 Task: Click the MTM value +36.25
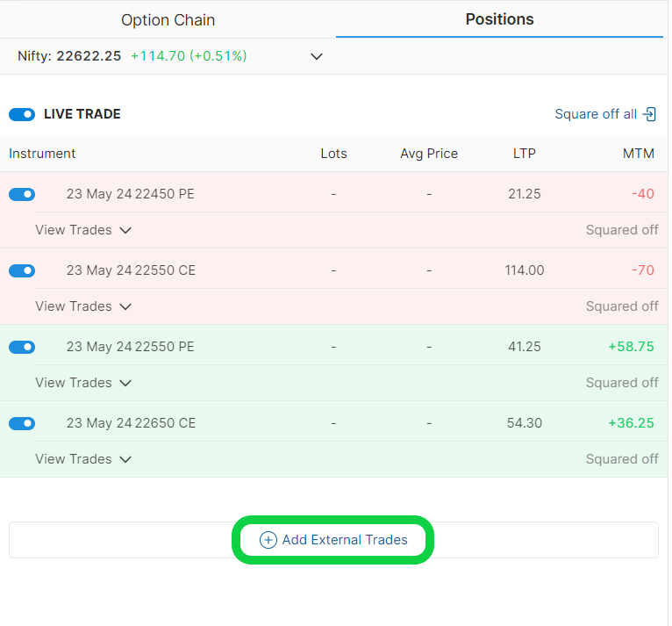click(x=631, y=423)
